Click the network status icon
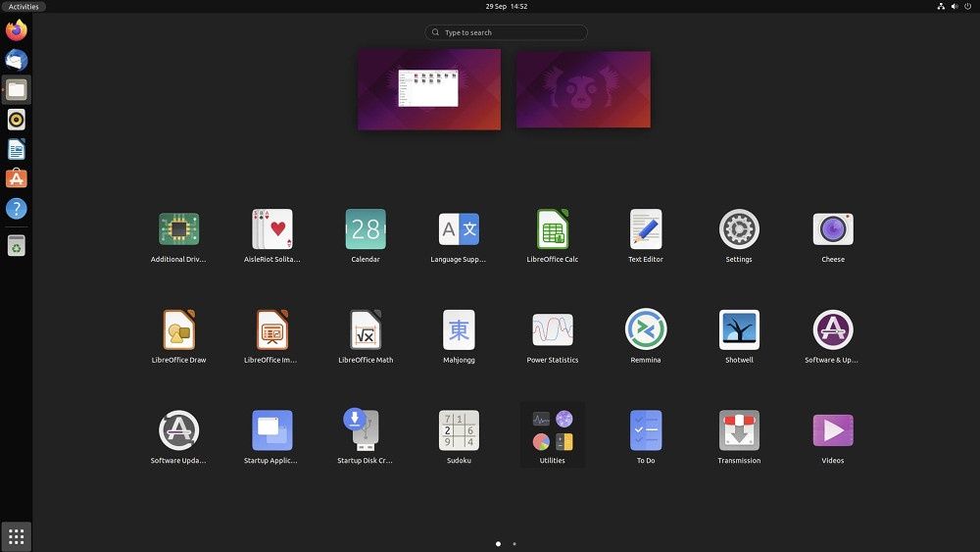980x552 pixels. tap(941, 6)
